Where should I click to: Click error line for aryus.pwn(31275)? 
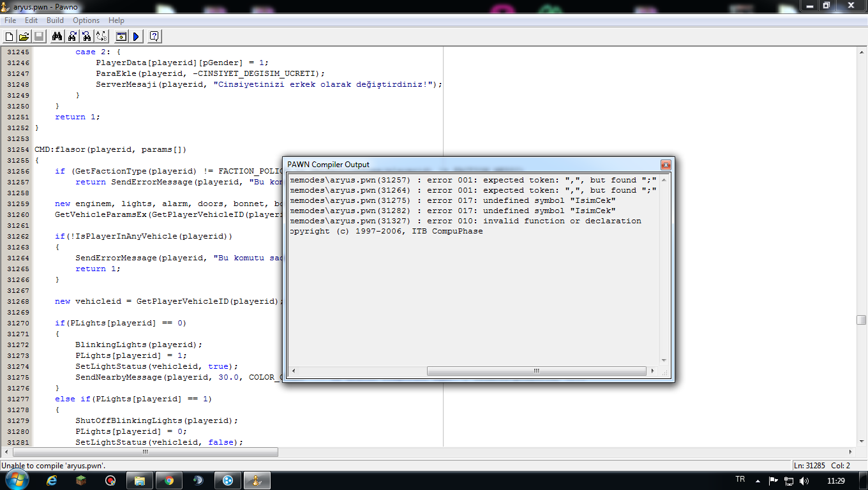[453, 200]
